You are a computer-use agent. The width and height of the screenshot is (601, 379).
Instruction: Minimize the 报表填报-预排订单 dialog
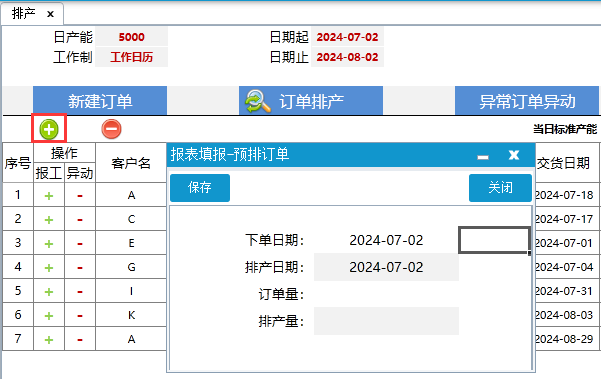pos(483,157)
